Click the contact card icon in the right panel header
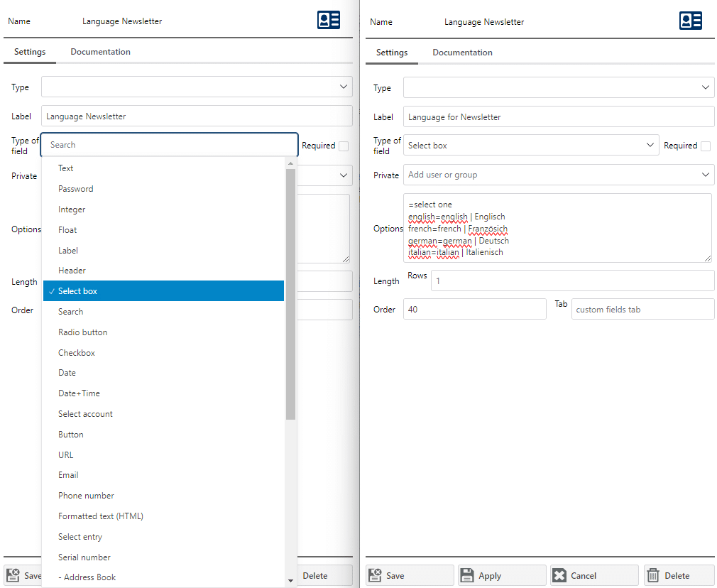Viewport: 717px width, 588px height. pos(691,21)
